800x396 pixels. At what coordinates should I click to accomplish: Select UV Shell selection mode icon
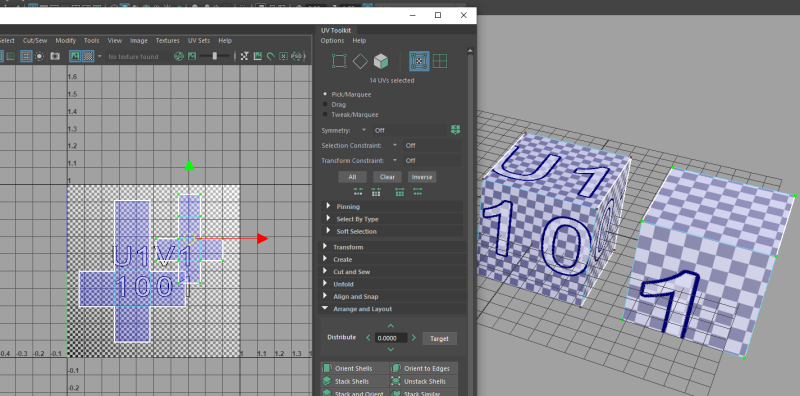440,61
